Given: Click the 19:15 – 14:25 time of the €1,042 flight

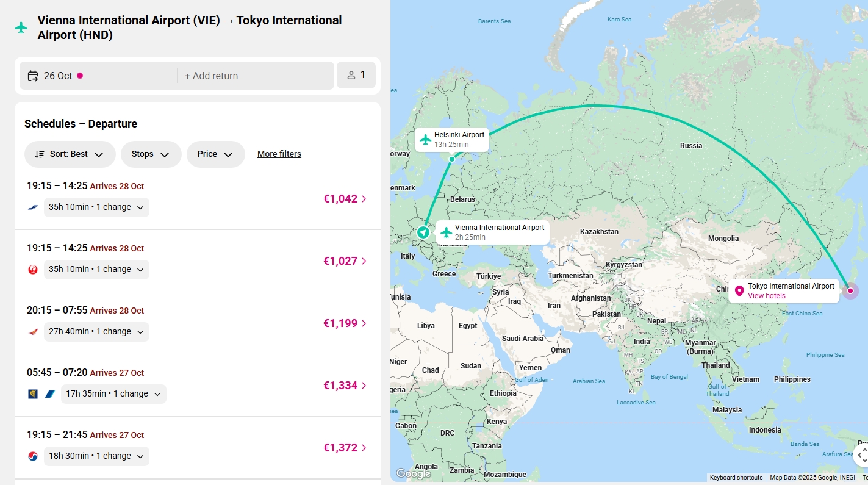Looking at the screenshot, I should coord(57,185).
